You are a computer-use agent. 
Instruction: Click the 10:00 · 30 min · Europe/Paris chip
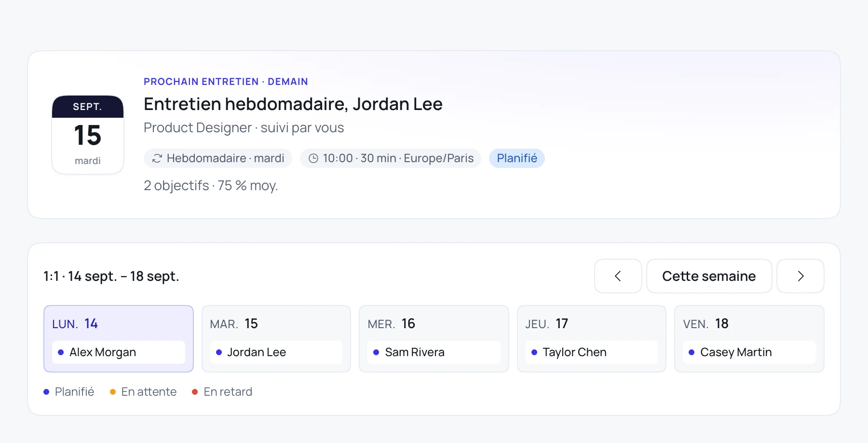(391, 158)
